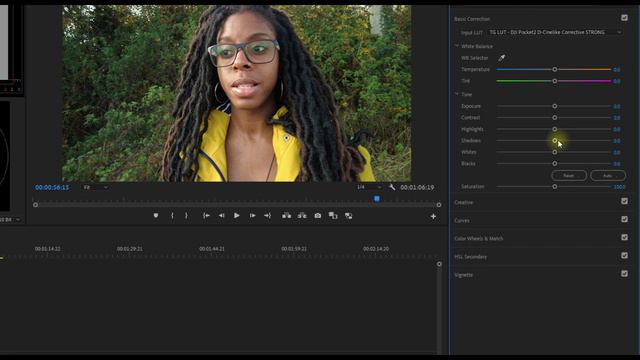Click the program monitor video preview

pyautogui.click(x=237, y=93)
